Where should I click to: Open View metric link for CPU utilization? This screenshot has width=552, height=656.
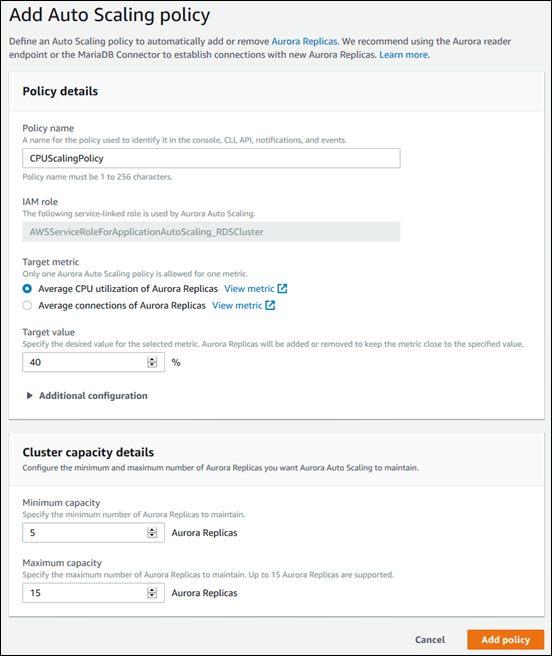249,289
